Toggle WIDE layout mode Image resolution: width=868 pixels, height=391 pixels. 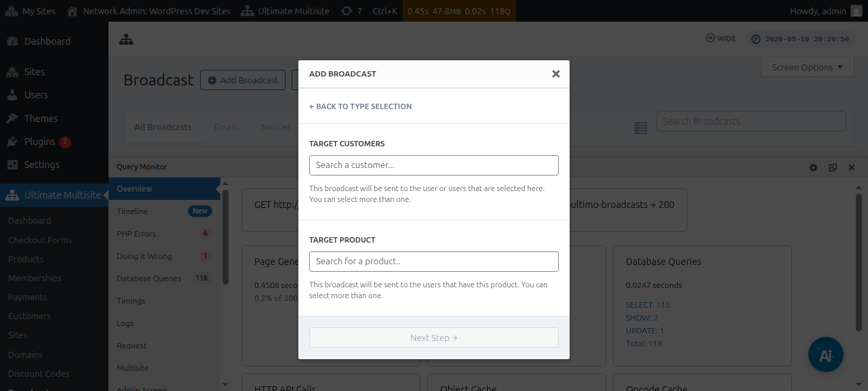(x=721, y=39)
